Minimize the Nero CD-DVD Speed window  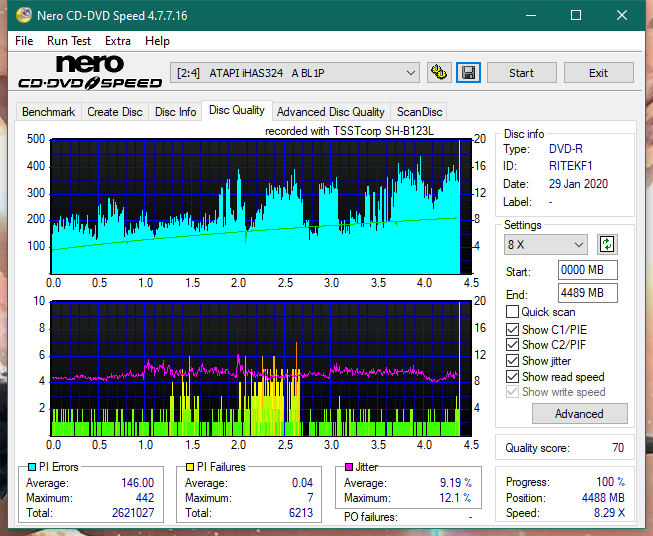click(531, 15)
